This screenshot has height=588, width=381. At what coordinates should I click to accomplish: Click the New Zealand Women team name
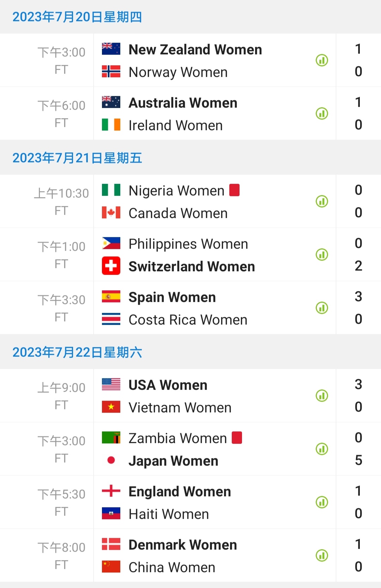pos(195,50)
